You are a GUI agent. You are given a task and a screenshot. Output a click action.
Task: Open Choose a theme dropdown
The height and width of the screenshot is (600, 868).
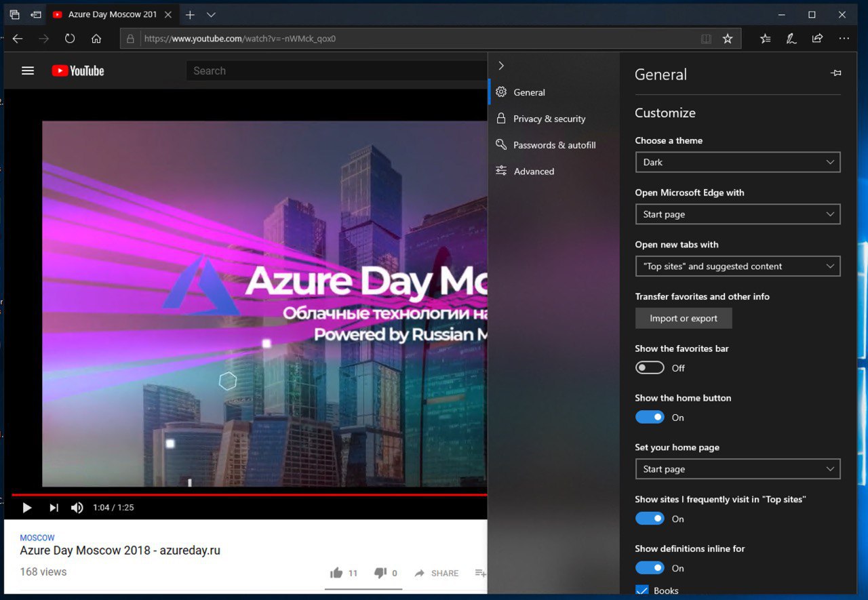738,162
